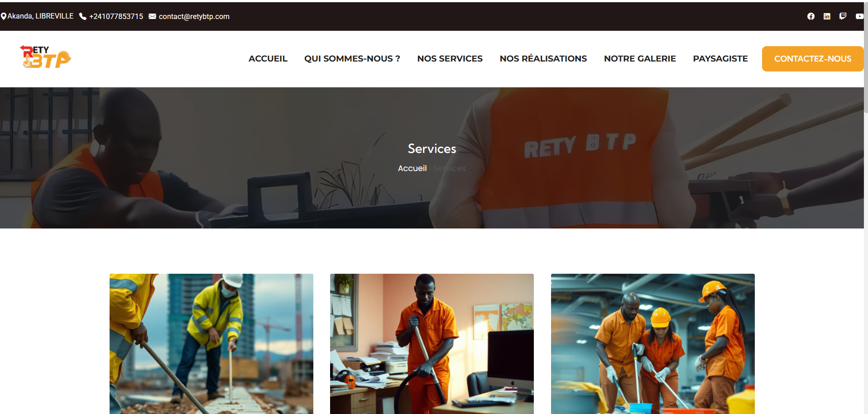Screen dimensions: 868x414
Task: Open the office vacuum cleaning worker image
Action: (x=432, y=344)
